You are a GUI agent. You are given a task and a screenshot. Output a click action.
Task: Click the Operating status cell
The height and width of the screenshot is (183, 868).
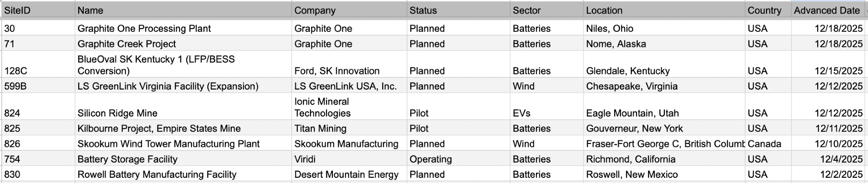pos(431,159)
